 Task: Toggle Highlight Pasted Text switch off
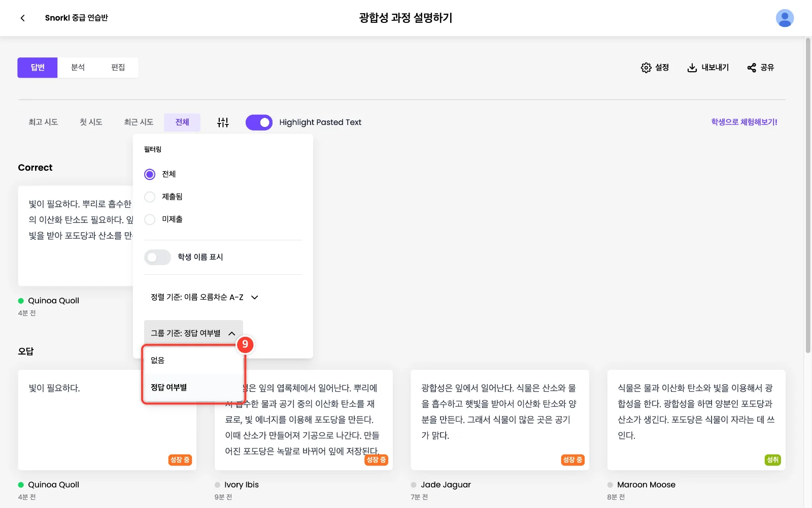click(259, 122)
